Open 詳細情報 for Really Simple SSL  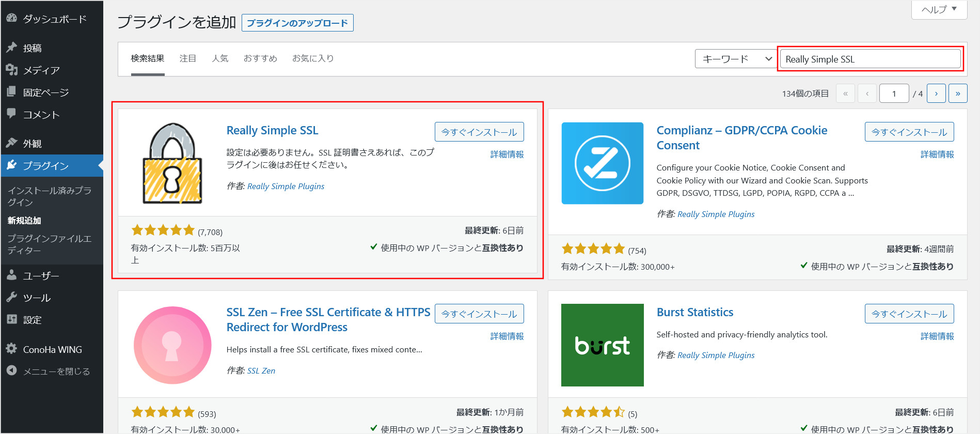507,154
